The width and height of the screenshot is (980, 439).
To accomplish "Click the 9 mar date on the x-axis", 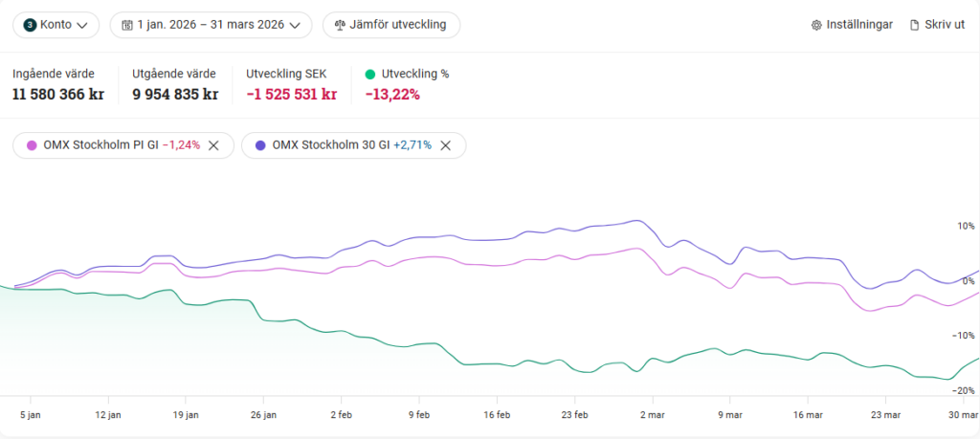I will (730, 415).
